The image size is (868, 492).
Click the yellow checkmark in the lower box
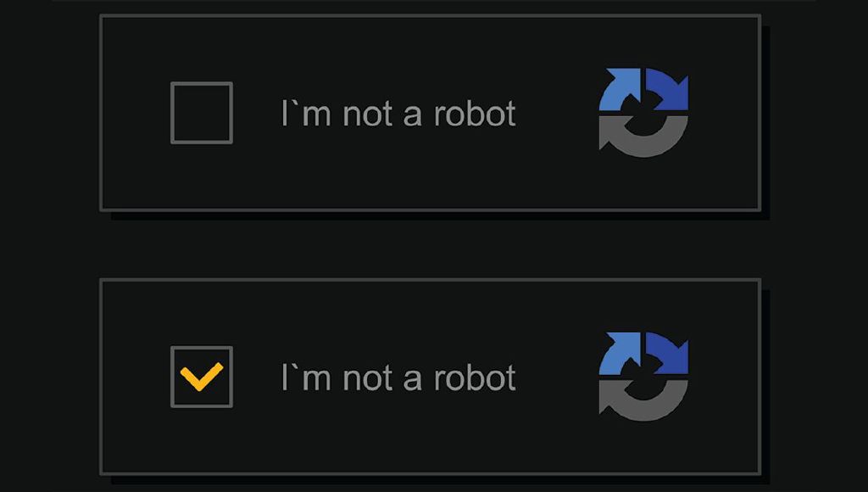(202, 377)
